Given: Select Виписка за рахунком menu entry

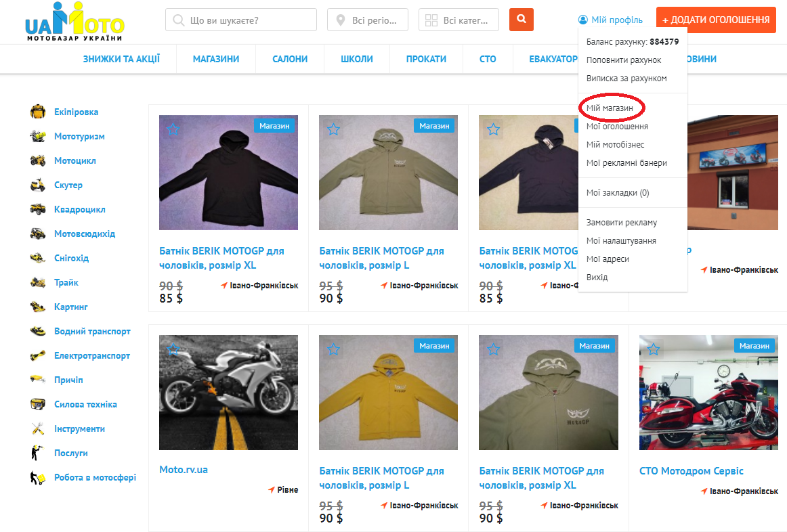Looking at the screenshot, I should pos(626,79).
